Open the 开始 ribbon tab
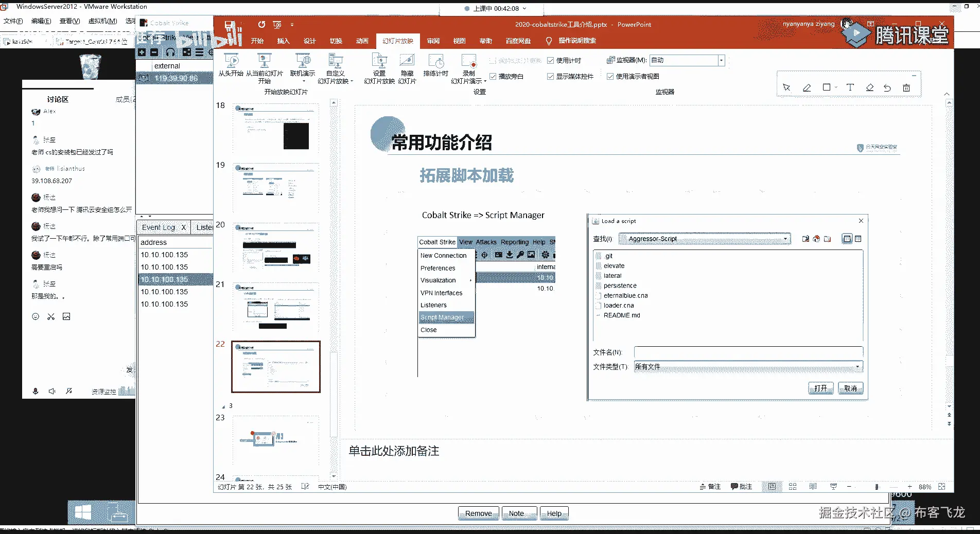The image size is (980, 534). coord(257,41)
